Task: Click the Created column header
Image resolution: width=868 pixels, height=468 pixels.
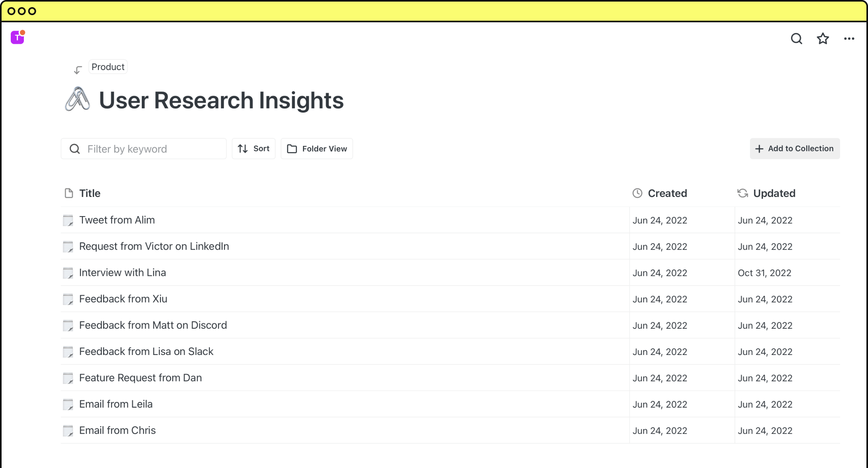Action: point(667,193)
